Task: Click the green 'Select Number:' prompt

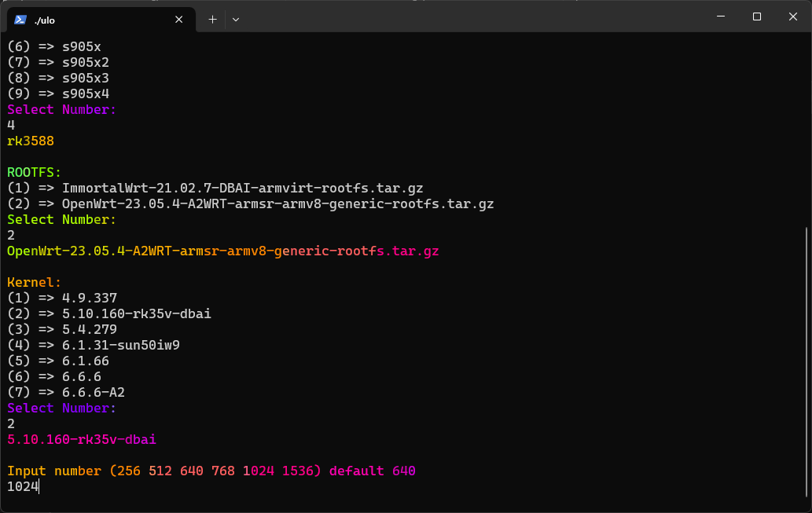Action: 61,219
